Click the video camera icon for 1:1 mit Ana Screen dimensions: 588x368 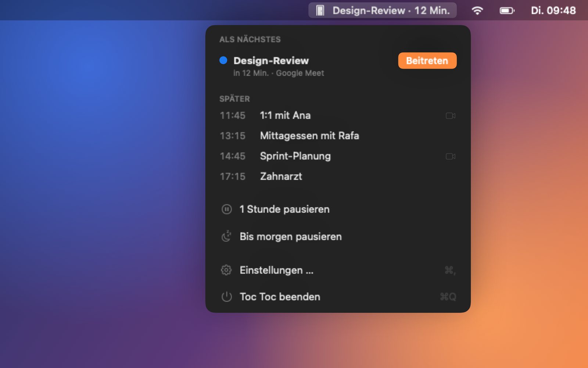tap(451, 116)
